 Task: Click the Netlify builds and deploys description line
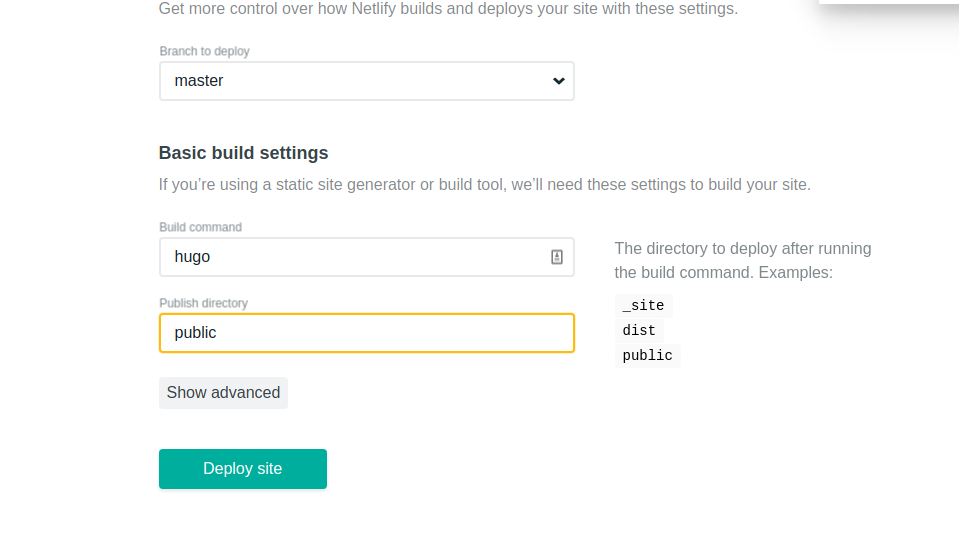click(448, 9)
